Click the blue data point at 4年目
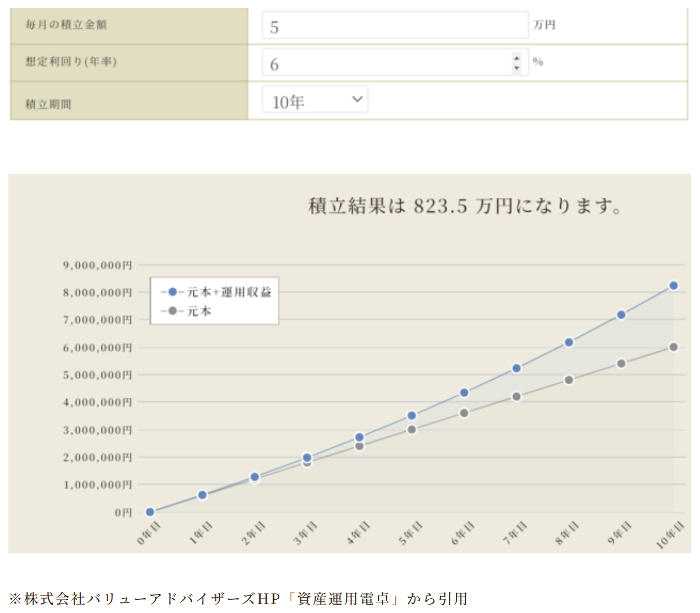Screen dimensions: 700x613 (x=360, y=437)
